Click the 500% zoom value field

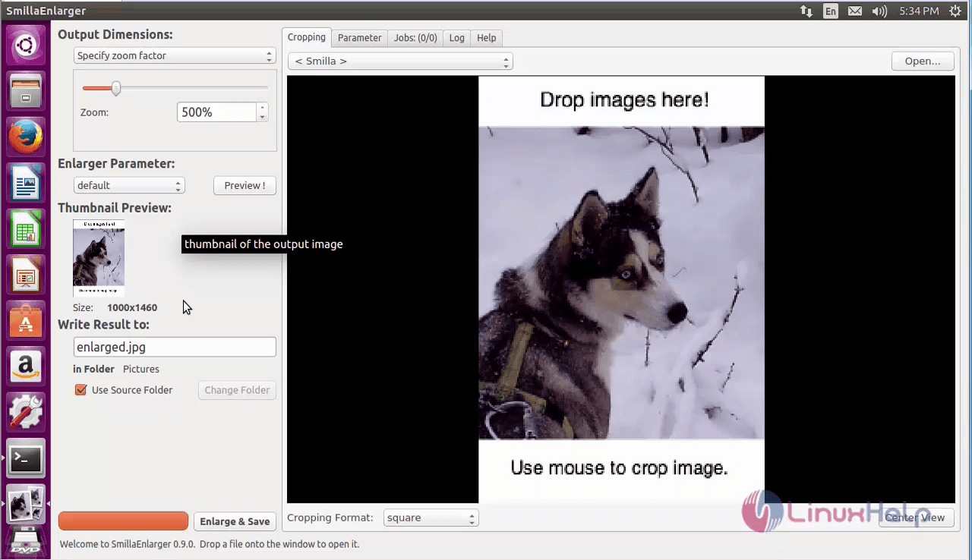coord(217,112)
